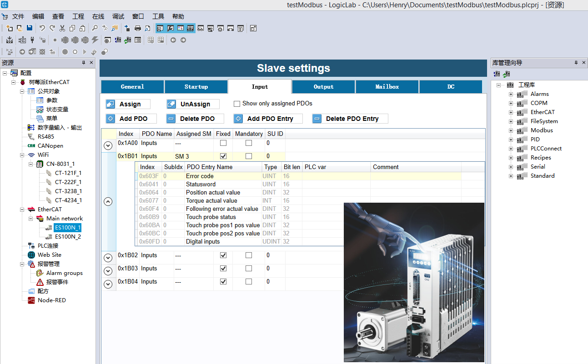Pin the 资源 panel with pushpin icon
The width and height of the screenshot is (588, 364).
tap(84, 63)
